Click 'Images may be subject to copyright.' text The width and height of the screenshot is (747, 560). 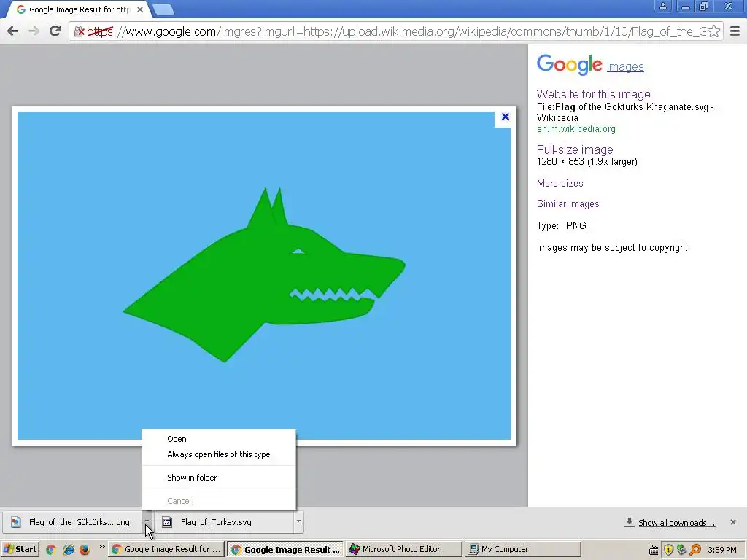coord(613,248)
